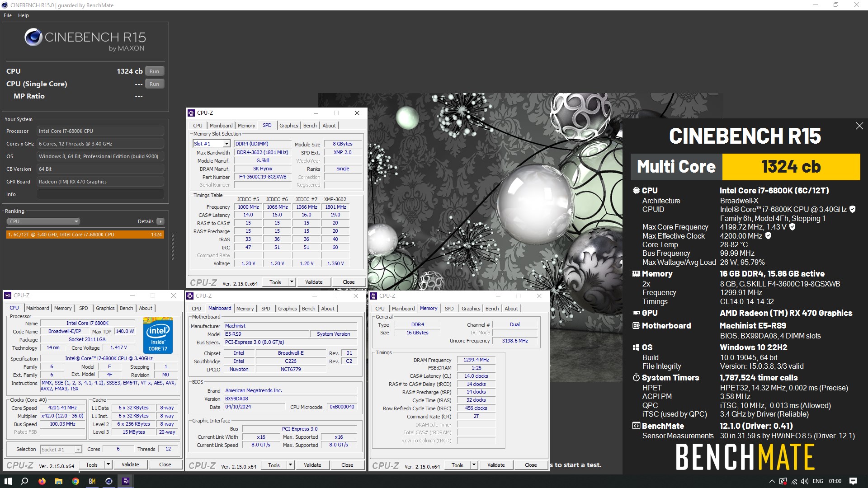Launch Firefox from the taskbar
The width and height of the screenshot is (868, 488).
pyautogui.click(x=42, y=481)
